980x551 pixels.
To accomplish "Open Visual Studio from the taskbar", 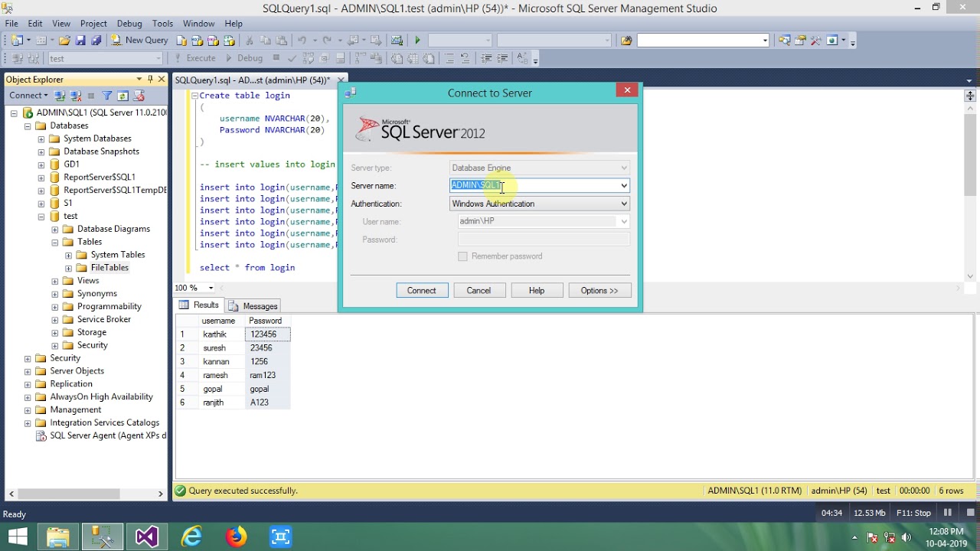I will coord(146,536).
